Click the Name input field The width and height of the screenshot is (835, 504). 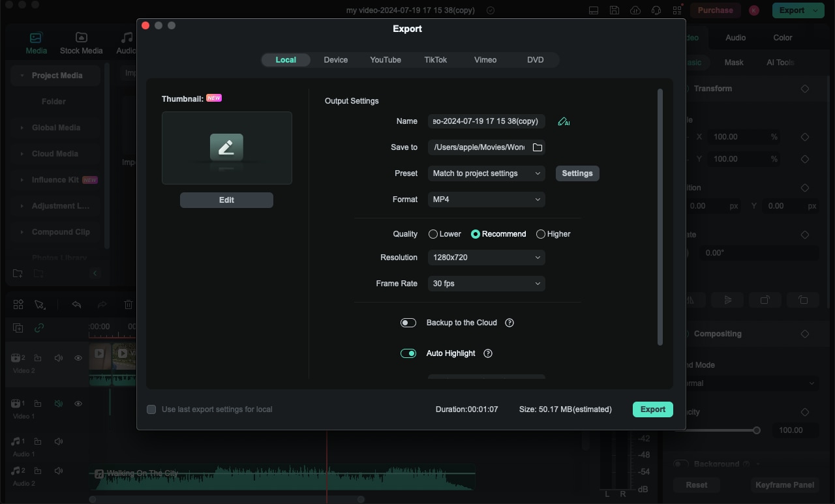tap(487, 121)
